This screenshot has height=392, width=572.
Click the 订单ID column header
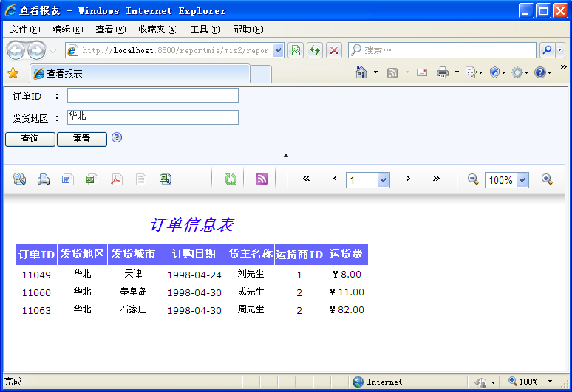click(x=36, y=254)
